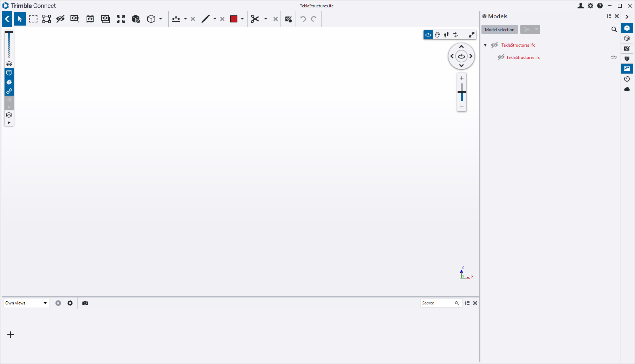Click the checkmark with plus ToDo icon
Image resolution: width=635 pixels, height=364 pixels.
pos(289,19)
